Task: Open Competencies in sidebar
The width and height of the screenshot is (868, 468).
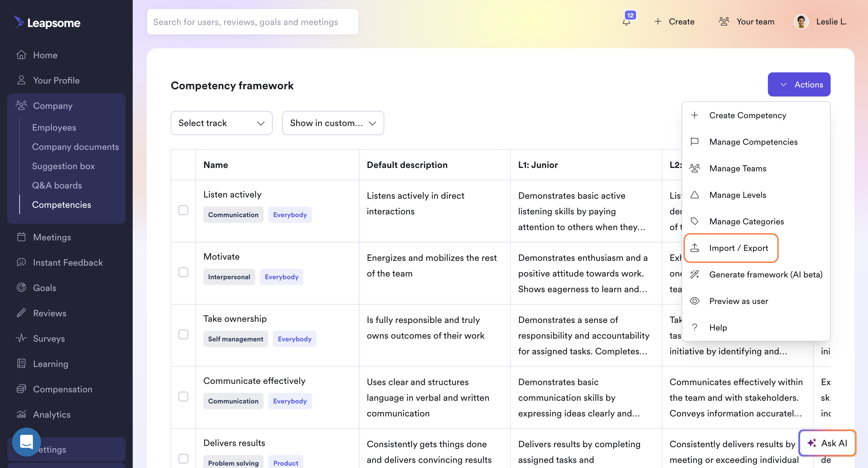Action: coord(61,204)
